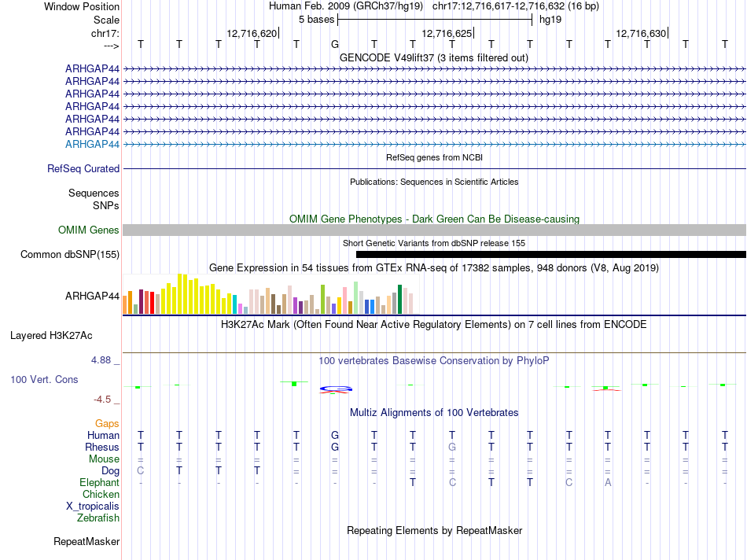Viewport: 747px width, 560px height.
Task: Click the 4.88 upper scale value
Action: [101, 359]
